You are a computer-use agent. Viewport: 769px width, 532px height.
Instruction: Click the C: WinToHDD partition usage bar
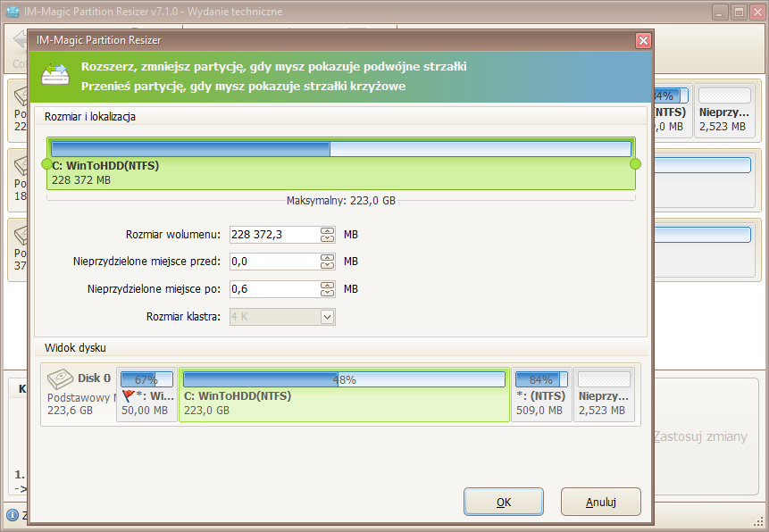point(341,149)
